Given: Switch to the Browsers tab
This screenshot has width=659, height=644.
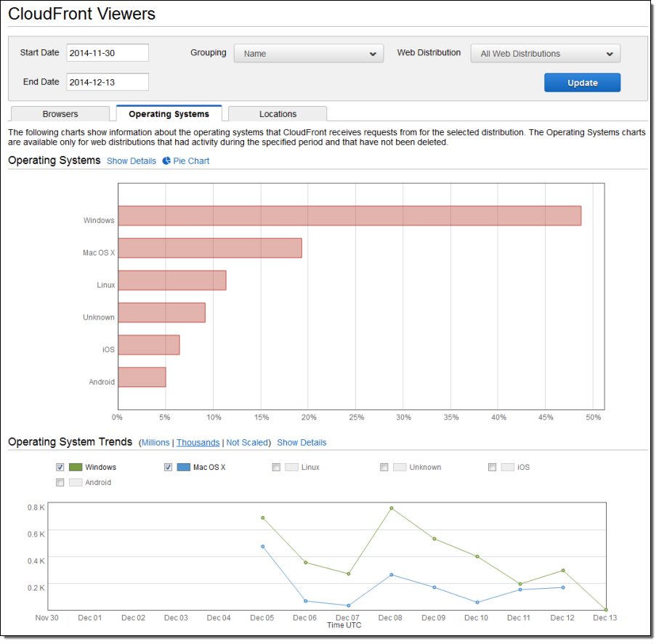Looking at the screenshot, I should click(60, 114).
